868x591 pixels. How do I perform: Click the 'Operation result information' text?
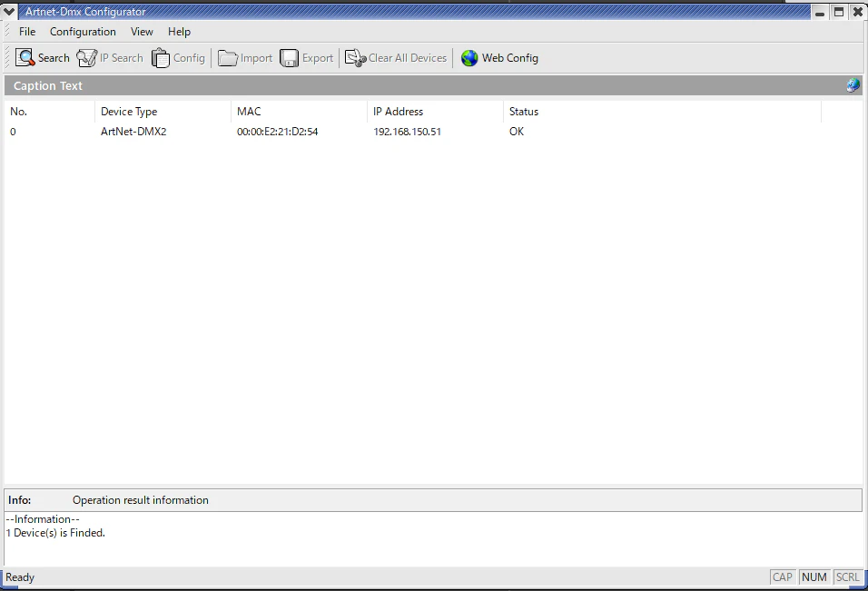tap(141, 500)
